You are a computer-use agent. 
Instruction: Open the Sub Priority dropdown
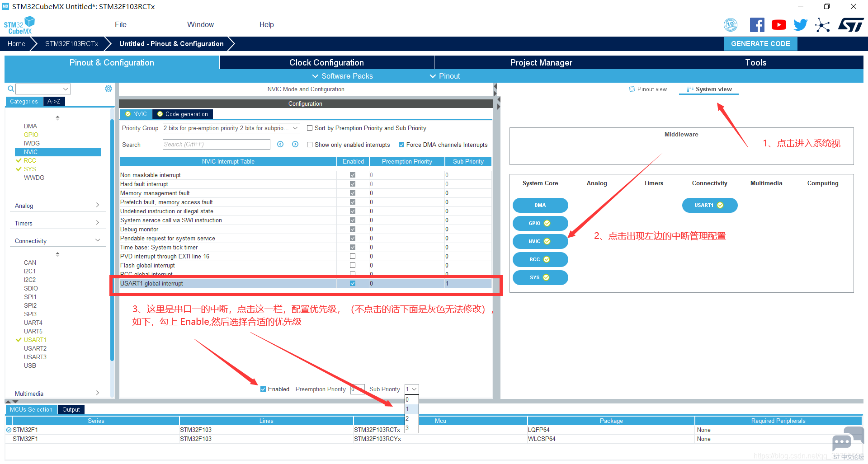[x=411, y=389]
